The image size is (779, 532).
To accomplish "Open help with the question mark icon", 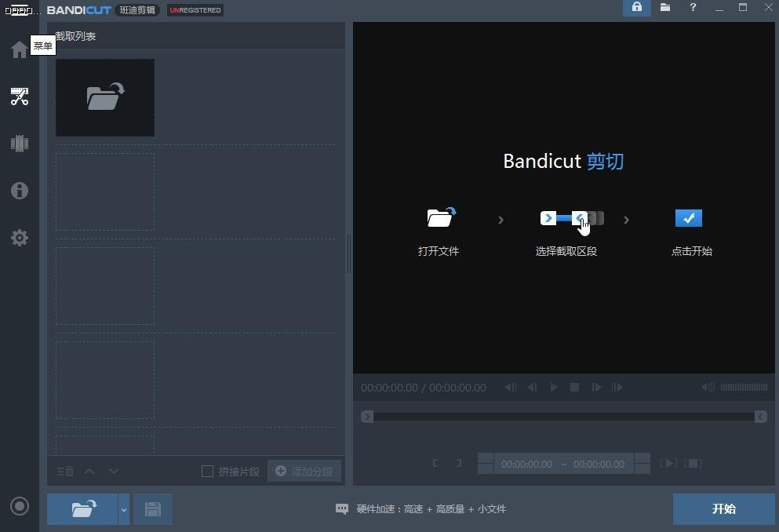I will click(x=693, y=7).
